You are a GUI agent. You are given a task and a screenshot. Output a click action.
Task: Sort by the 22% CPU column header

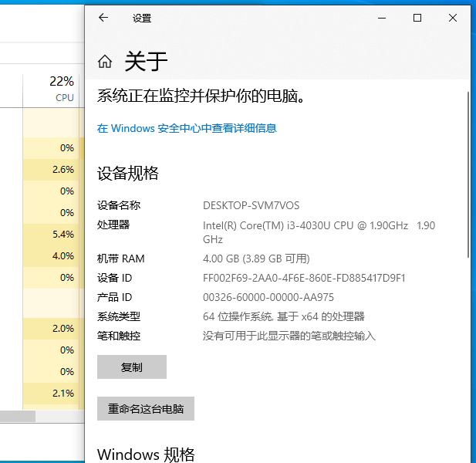pos(51,90)
